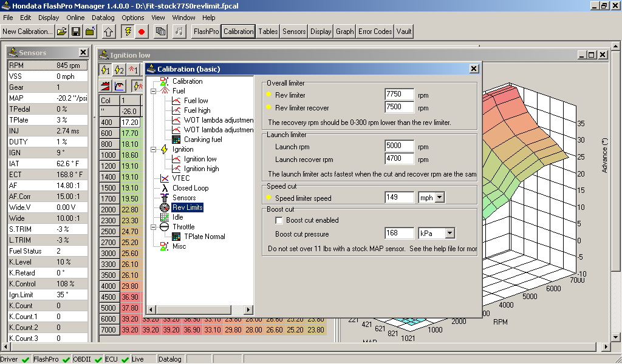Open the Help menu
This screenshot has width=622, height=364.
[x=209, y=18]
